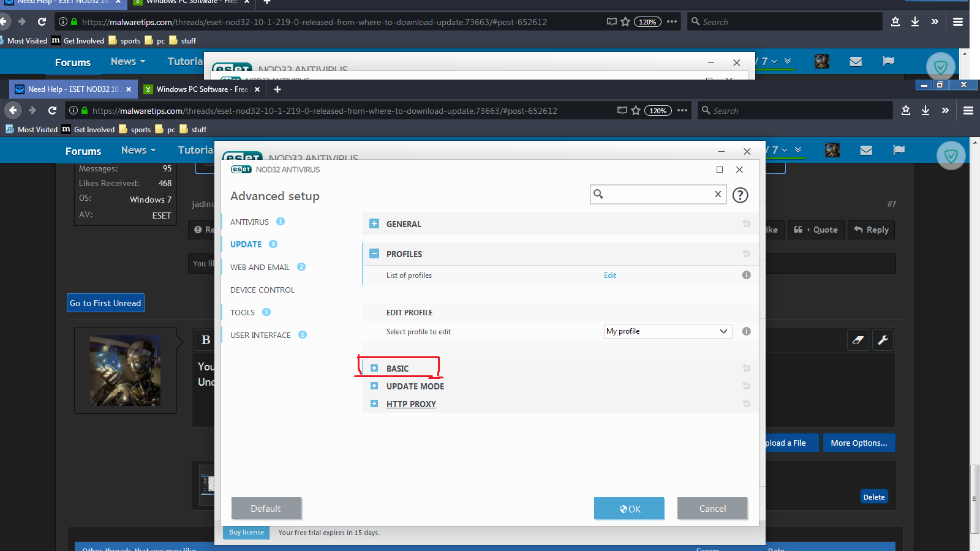Select TOOLS category in sidebar
This screenshot has height=551, width=980.
coord(243,312)
